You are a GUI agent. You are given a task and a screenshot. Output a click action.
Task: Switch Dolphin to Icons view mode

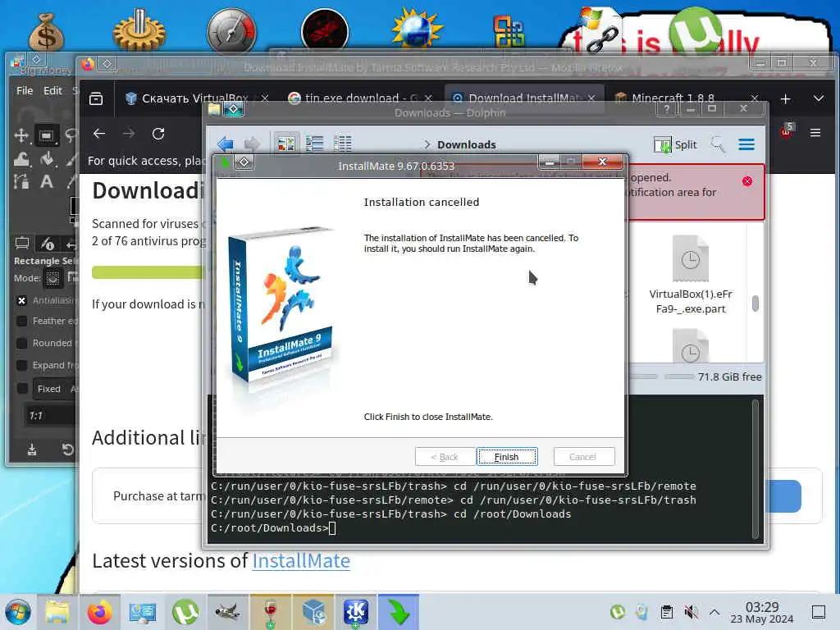(x=286, y=144)
